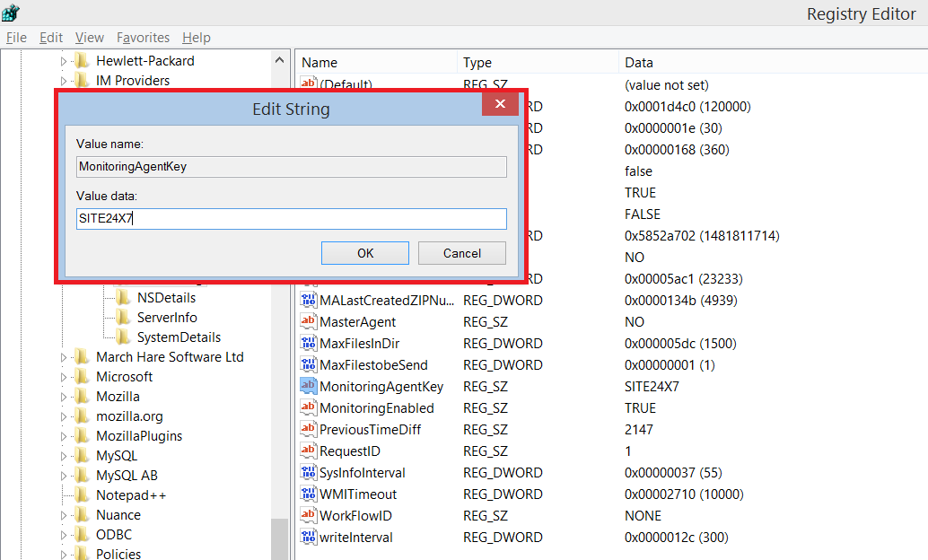Click the Value data input field
This screenshot has width=928, height=560.
(x=292, y=218)
